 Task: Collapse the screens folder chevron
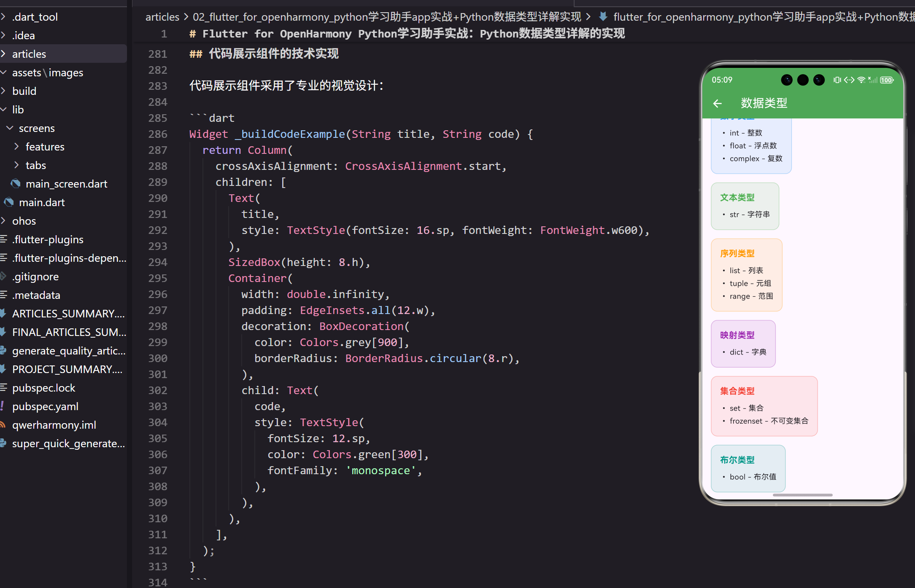pos(10,128)
